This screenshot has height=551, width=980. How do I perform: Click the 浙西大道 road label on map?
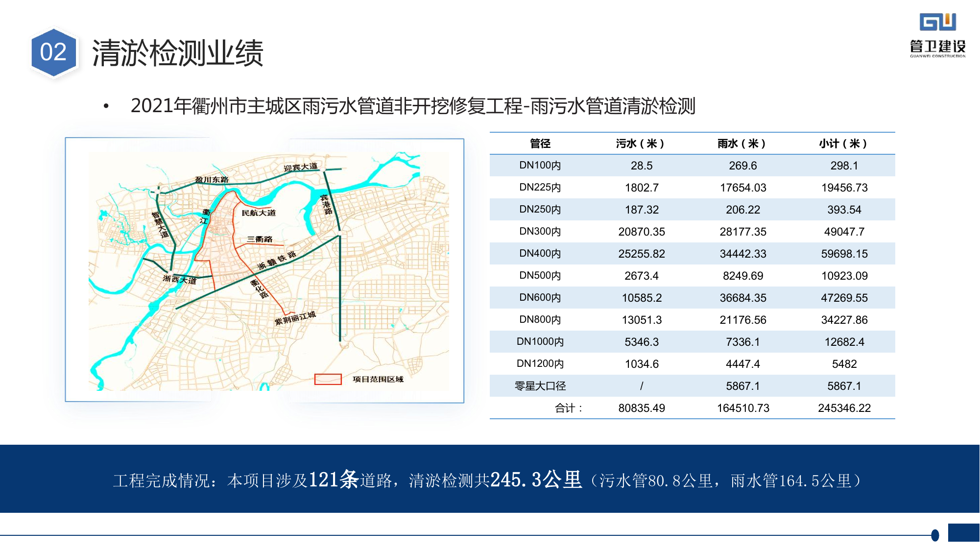(179, 280)
